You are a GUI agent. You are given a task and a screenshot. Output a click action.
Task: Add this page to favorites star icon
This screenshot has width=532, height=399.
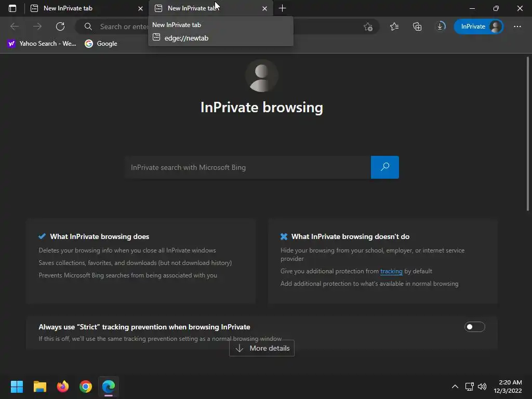[368, 26]
